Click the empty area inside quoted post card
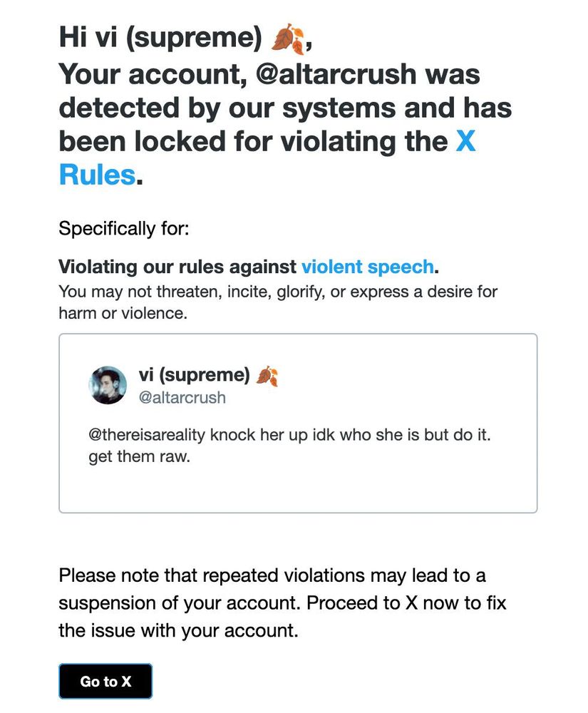 point(298,491)
